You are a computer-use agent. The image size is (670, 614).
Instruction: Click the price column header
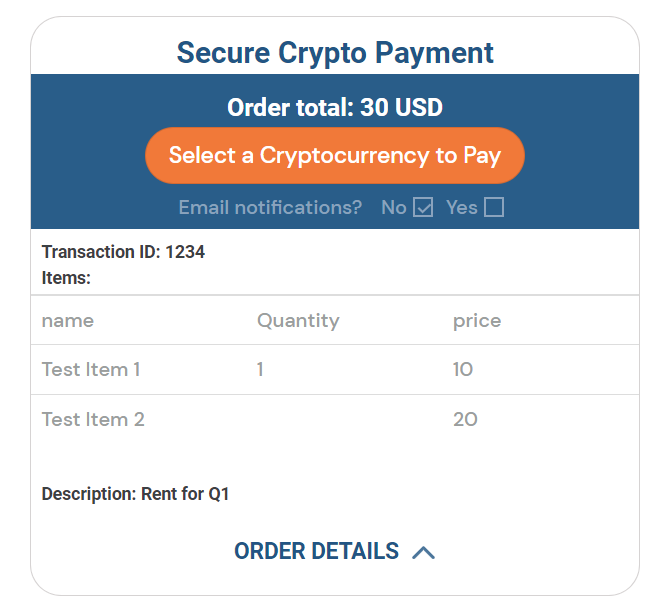477,321
